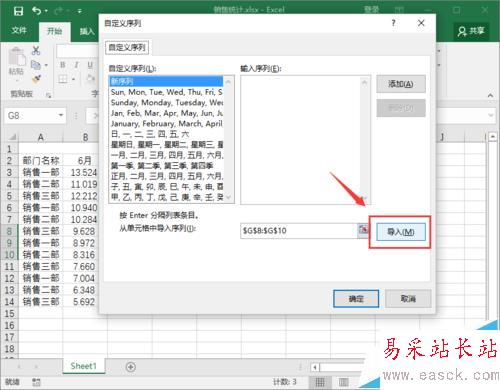Select the 第一季, 第二季 list entry
The width and height of the screenshot is (500, 390).
coord(166,166)
